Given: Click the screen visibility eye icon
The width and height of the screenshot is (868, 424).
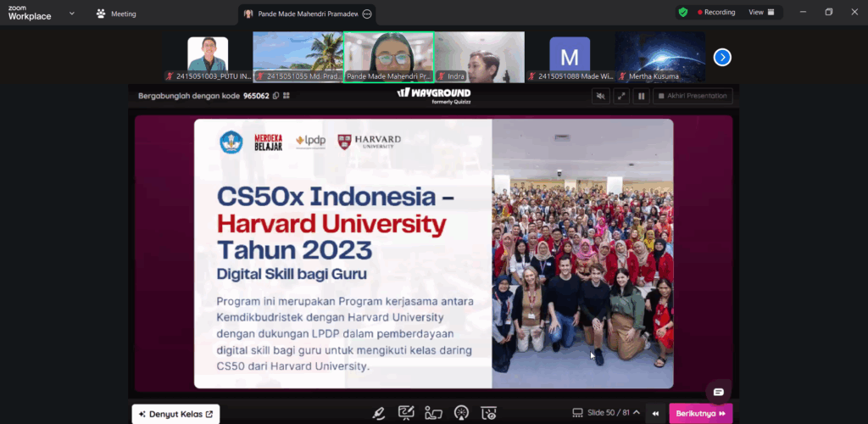Looking at the screenshot, I should pos(489,414).
